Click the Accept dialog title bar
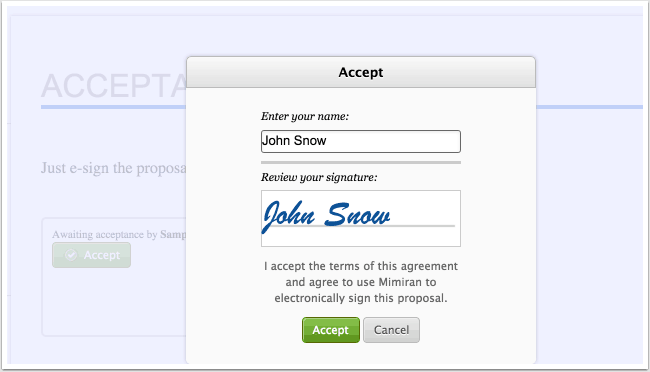650x372 pixels. [x=361, y=72]
